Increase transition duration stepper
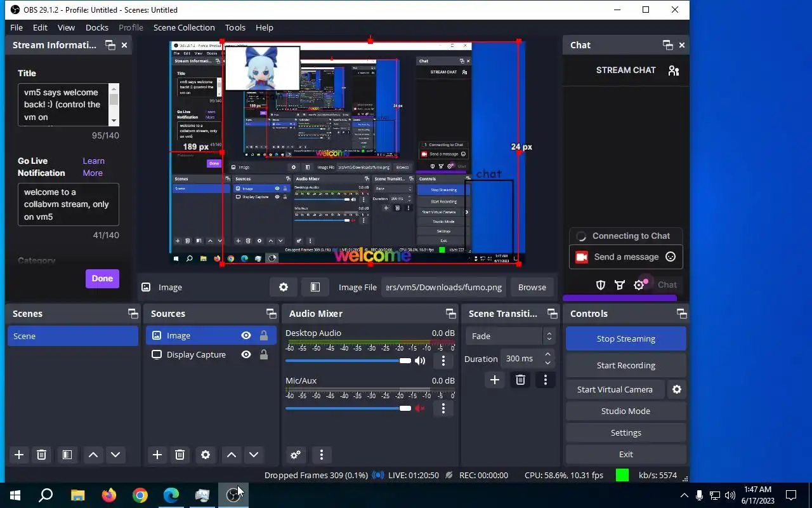The height and width of the screenshot is (508, 812). 548,354
